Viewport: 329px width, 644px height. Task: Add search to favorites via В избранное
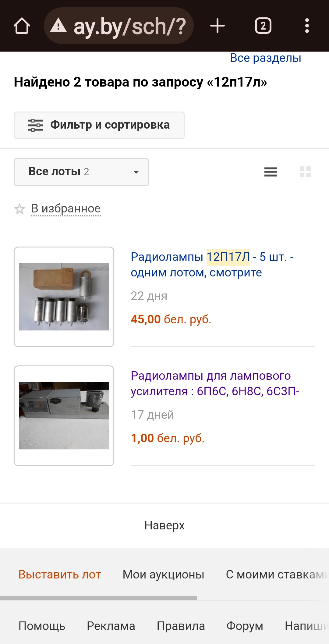click(x=66, y=209)
